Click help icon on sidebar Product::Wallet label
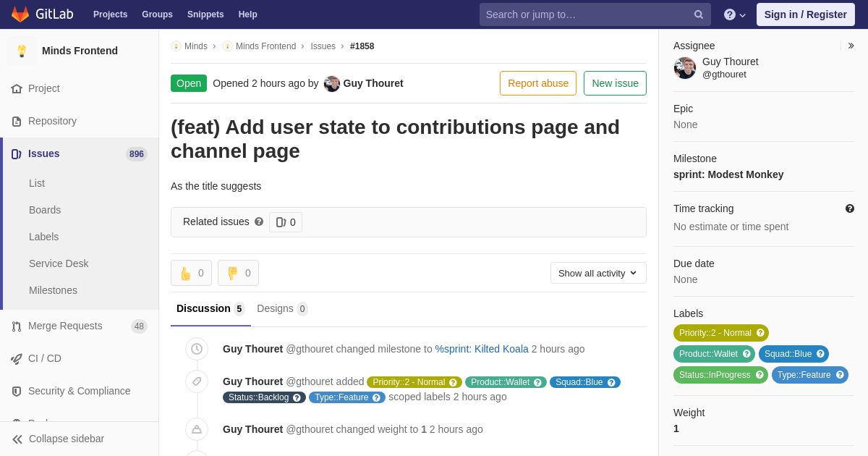This screenshot has width=868, height=456. pos(746,354)
